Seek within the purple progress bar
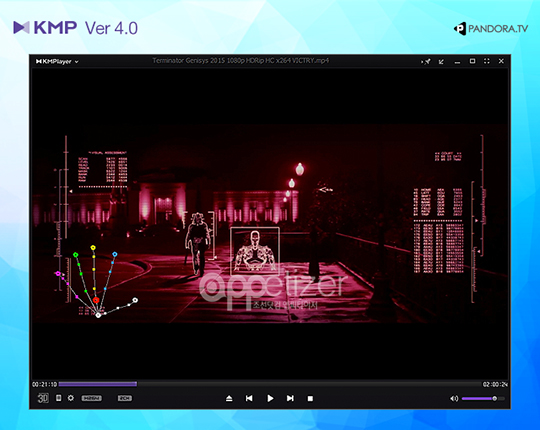Image resolution: width=540 pixels, height=430 pixels. pos(270,384)
